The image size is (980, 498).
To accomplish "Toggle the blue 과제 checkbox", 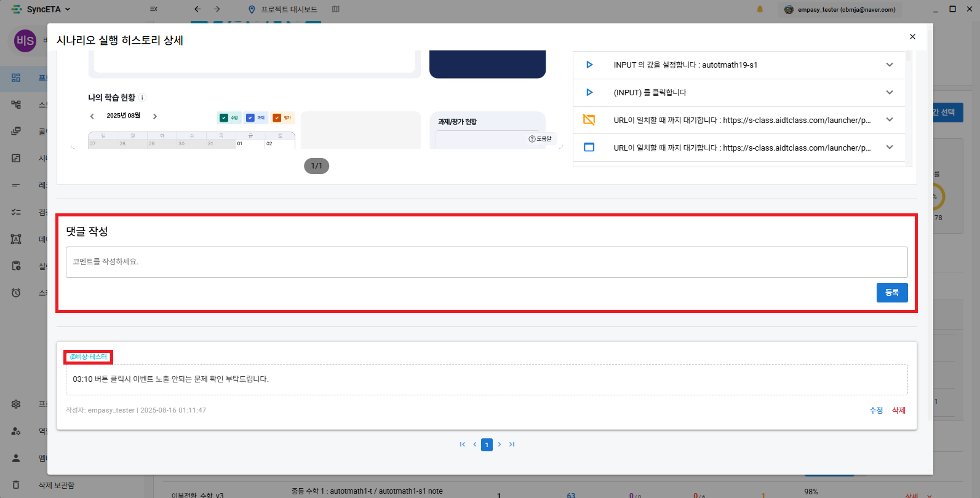I will pyautogui.click(x=250, y=118).
